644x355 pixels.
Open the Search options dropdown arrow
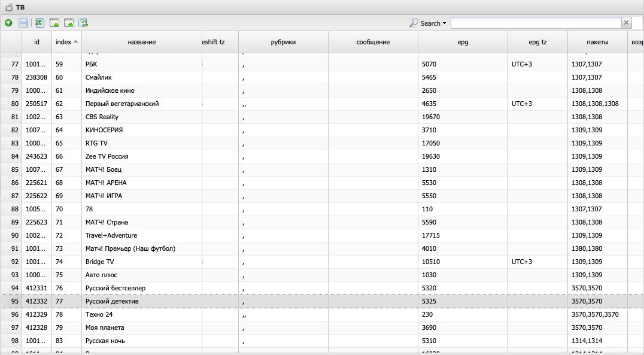[444, 23]
